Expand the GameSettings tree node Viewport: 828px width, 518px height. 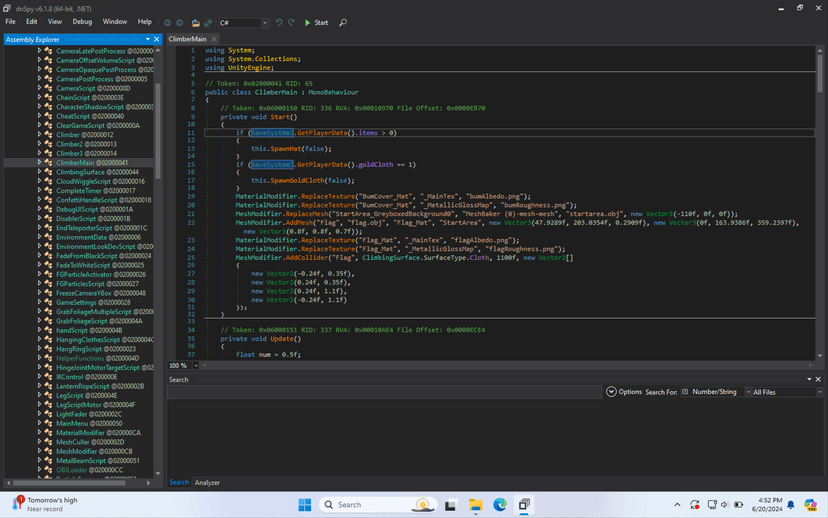(x=40, y=302)
